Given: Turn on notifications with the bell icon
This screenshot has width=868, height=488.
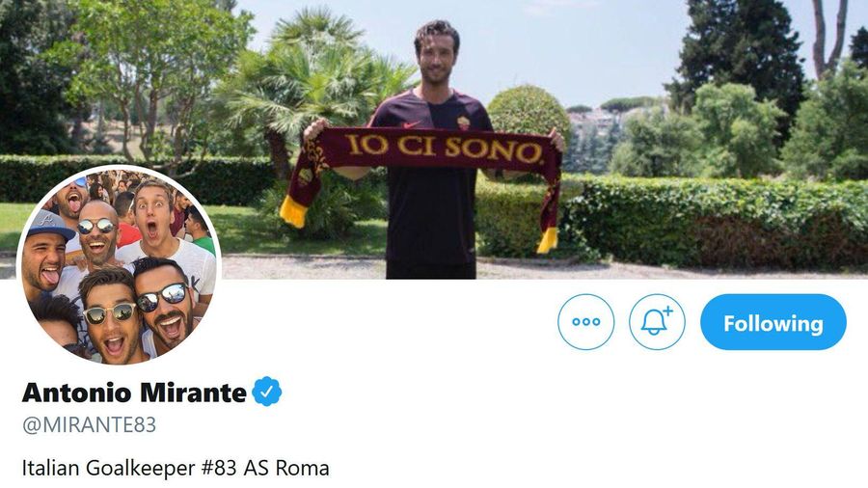Looking at the screenshot, I should [657, 322].
